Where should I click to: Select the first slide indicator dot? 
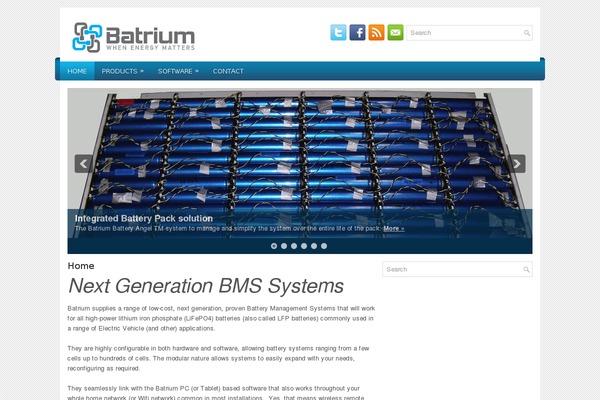(274, 246)
